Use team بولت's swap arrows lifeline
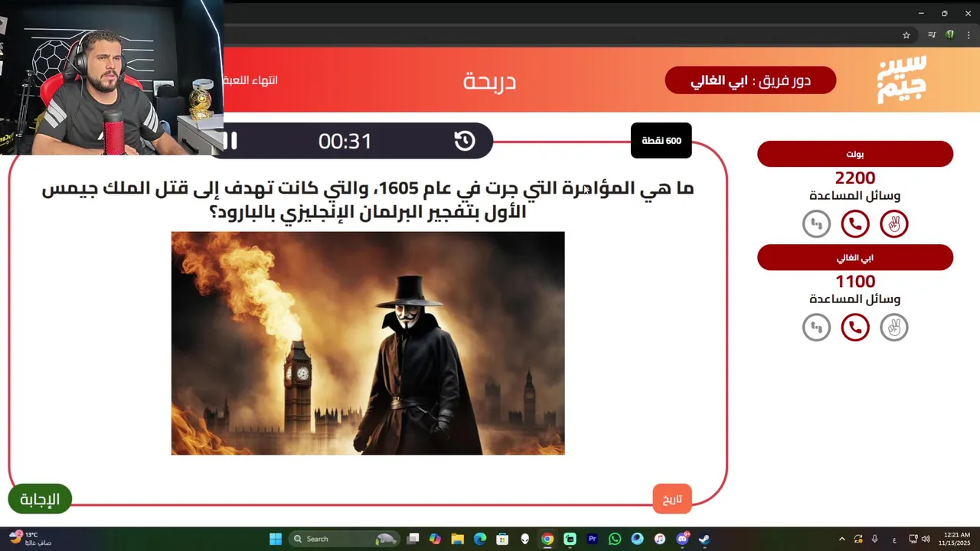The height and width of the screenshot is (551, 980). pyautogui.click(x=816, y=223)
